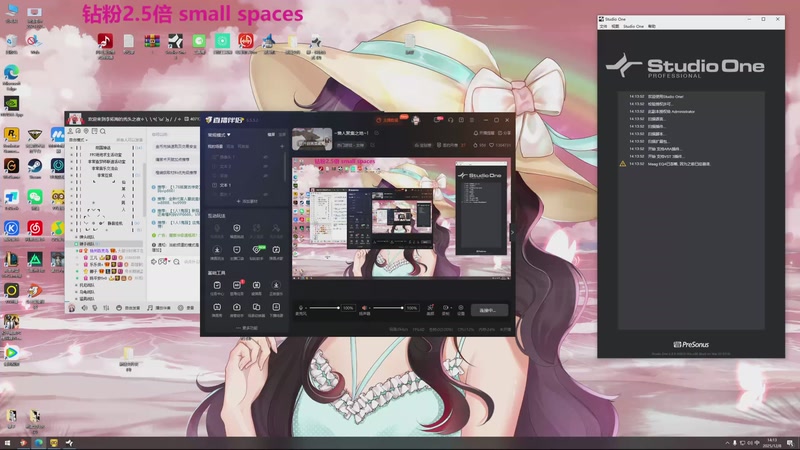This screenshot has height=450, width=800.
Task: Select the 文本 1 source row
Action: 246,185
